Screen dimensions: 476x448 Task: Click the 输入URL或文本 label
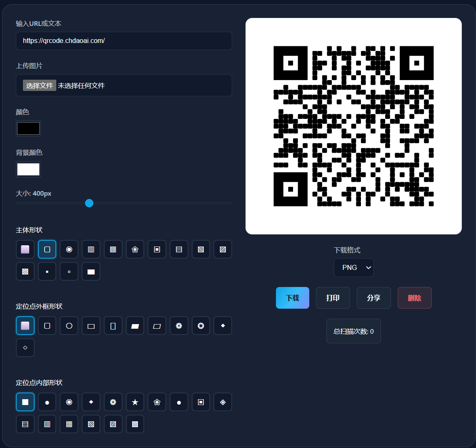[x=38, y=23]
